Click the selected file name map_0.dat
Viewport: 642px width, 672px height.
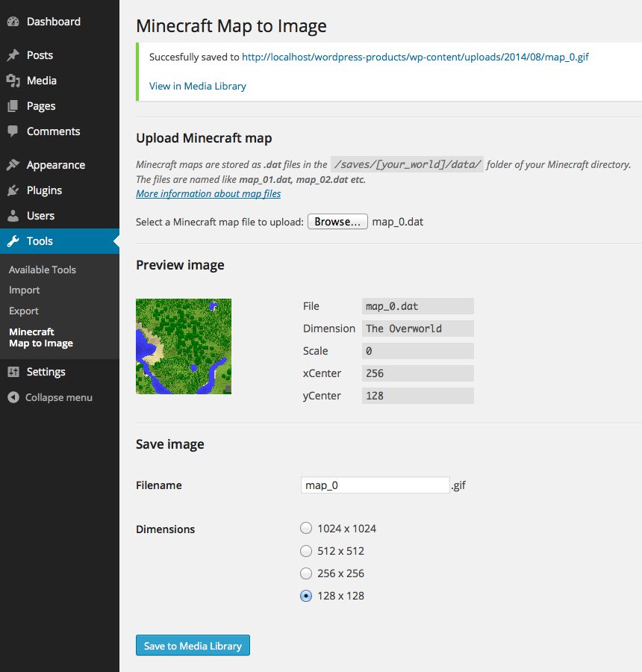[x=398, y=222]
